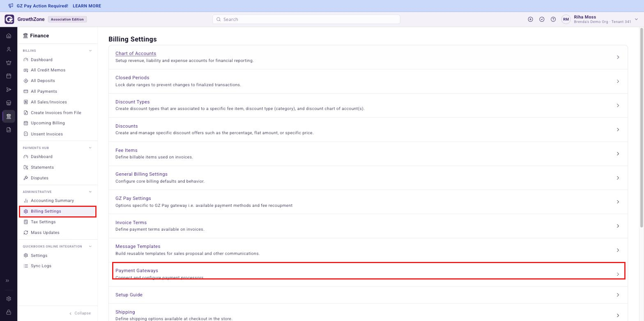644x321 pixels.
Task: Click the GrowthZone logo
Action: (x=9, y=19)
